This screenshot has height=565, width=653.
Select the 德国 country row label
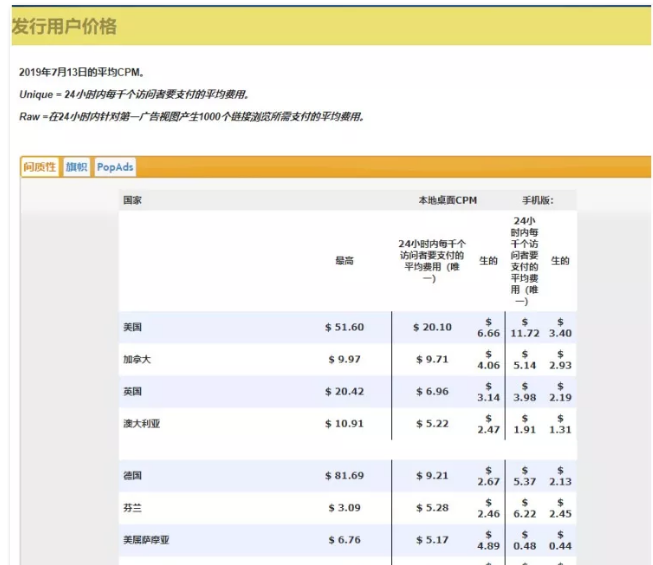point(132,475)
